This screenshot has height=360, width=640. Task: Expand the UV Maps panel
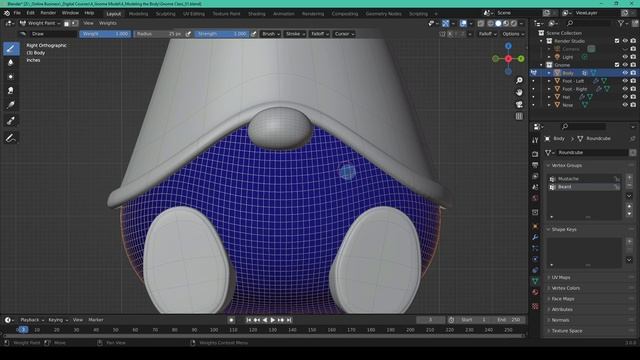point(561,278)
